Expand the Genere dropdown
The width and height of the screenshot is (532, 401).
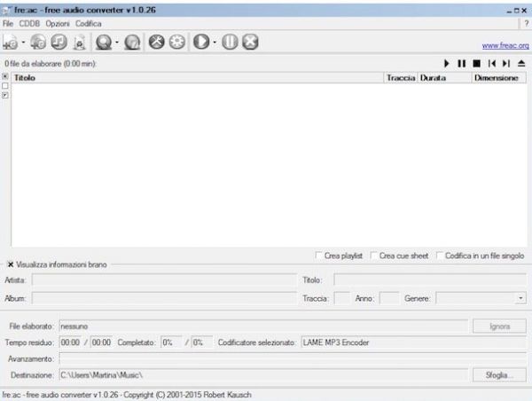[x=520, y=299]
